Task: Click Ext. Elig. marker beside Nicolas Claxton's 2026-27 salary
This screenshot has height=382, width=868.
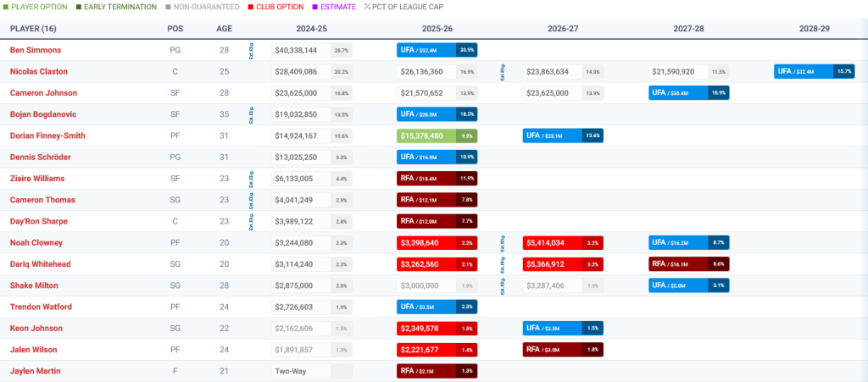Action: pyautogui.click(x=504, y=72)
